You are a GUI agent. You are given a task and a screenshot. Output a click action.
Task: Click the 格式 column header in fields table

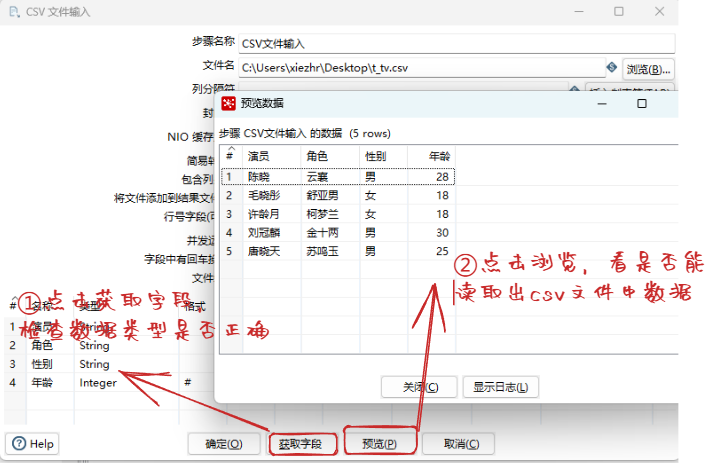tap(196, 307)
